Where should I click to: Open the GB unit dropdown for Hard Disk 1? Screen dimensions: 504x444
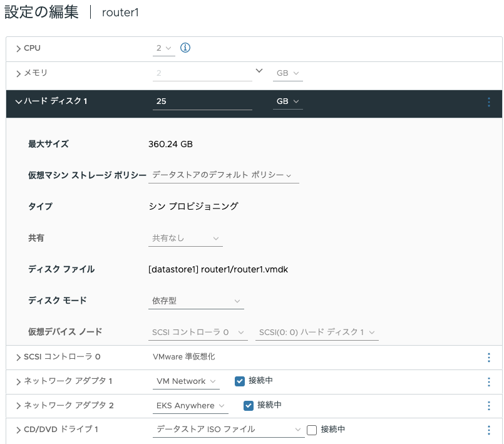(287, 100)
